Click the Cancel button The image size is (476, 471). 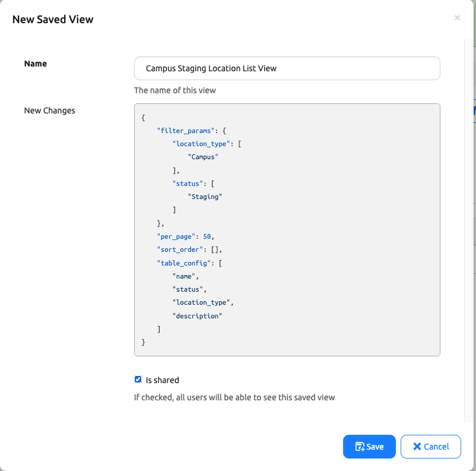click(430, 446)
